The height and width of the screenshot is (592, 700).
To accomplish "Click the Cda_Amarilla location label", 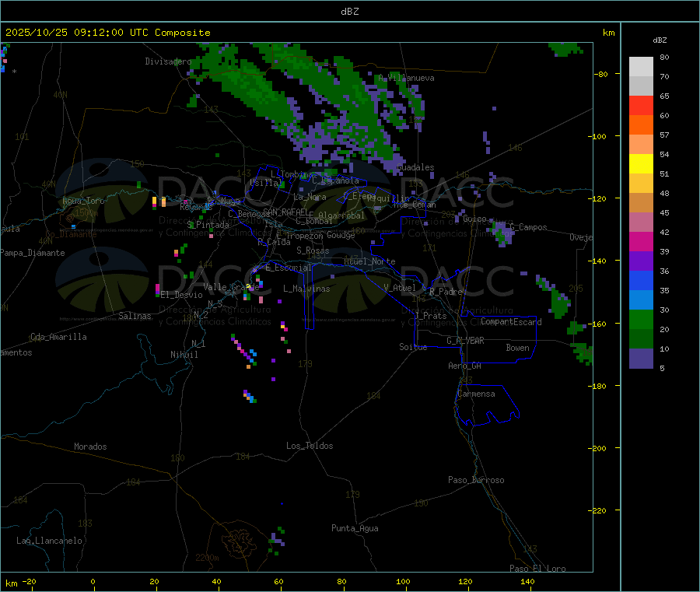I will [58, 337].
